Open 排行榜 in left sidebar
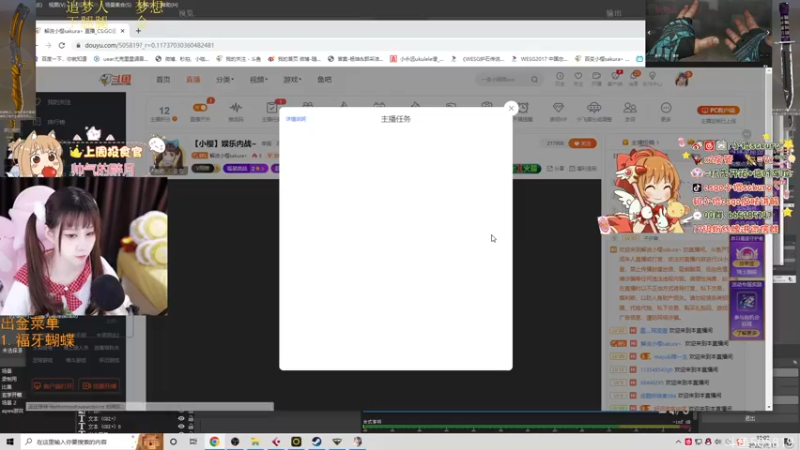 click(x=56, y=122)
